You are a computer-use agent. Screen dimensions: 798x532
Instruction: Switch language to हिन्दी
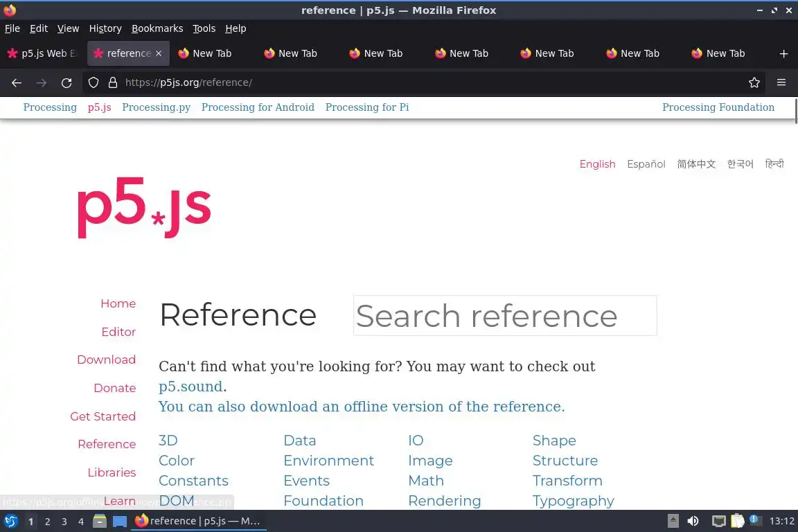point(774,164)
